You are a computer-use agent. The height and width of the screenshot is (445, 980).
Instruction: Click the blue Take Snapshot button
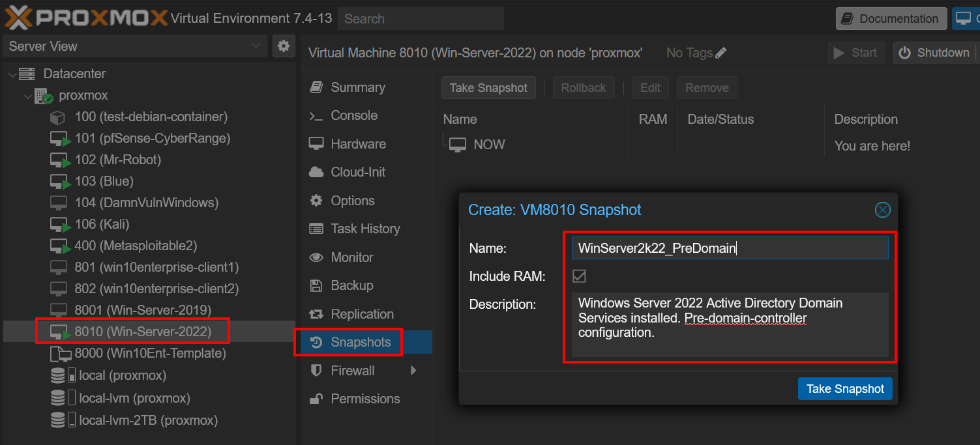point(844,389)
